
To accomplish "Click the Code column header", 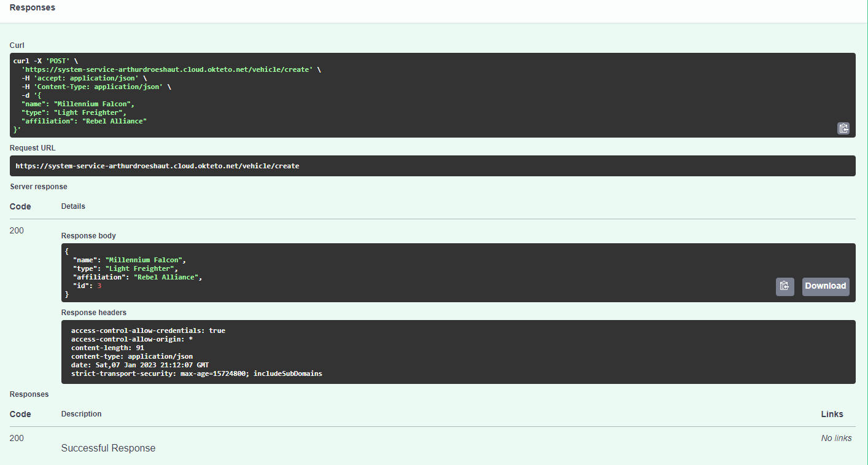I will tap(20, 206).
